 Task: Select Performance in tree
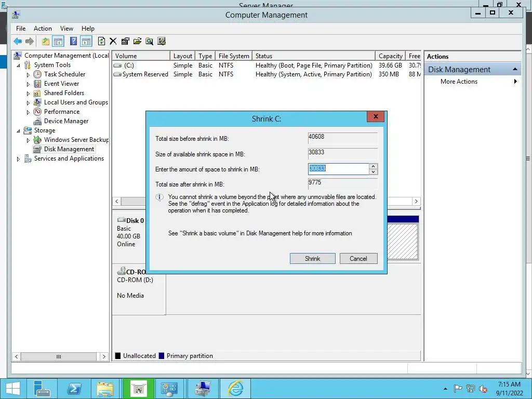[x=62, y=112]
